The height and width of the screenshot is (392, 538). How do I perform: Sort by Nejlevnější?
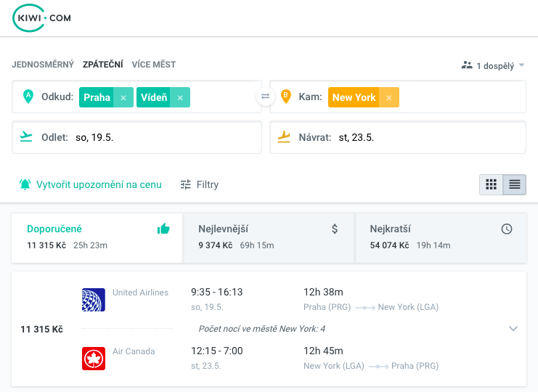point(269,238)
